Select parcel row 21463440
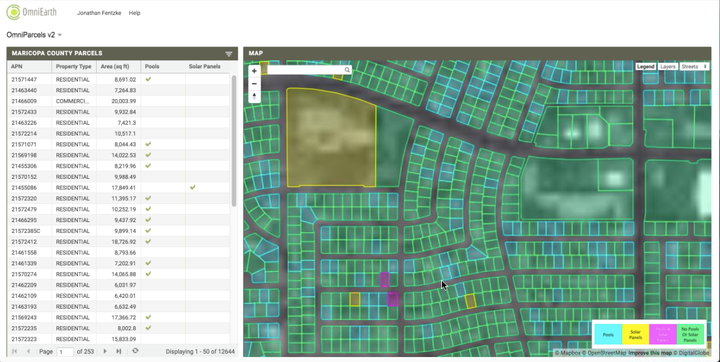Image resolution: width=720 pixels, height=362 pixels. point(118,90)
